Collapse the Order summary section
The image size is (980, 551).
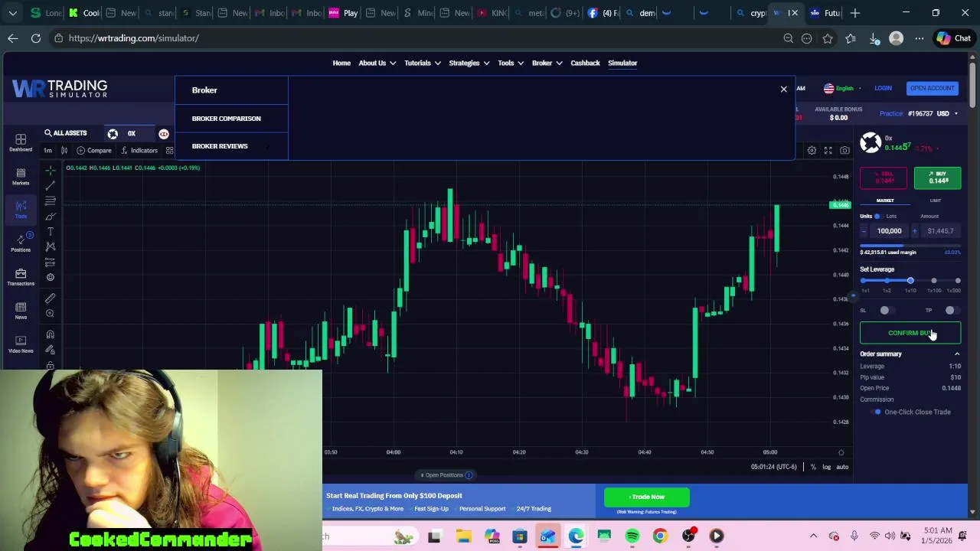pos(957,354)
